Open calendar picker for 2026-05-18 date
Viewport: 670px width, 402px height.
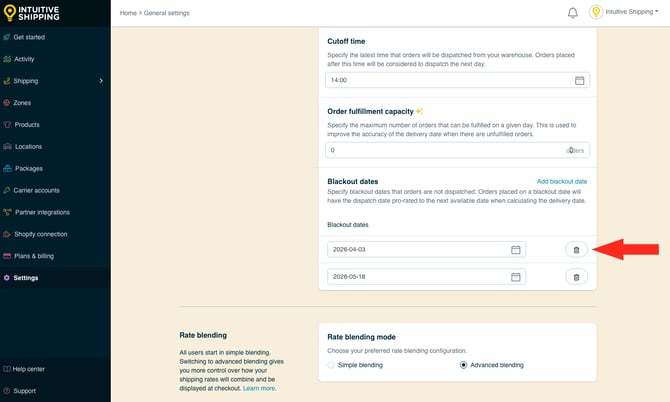(516, 277)
